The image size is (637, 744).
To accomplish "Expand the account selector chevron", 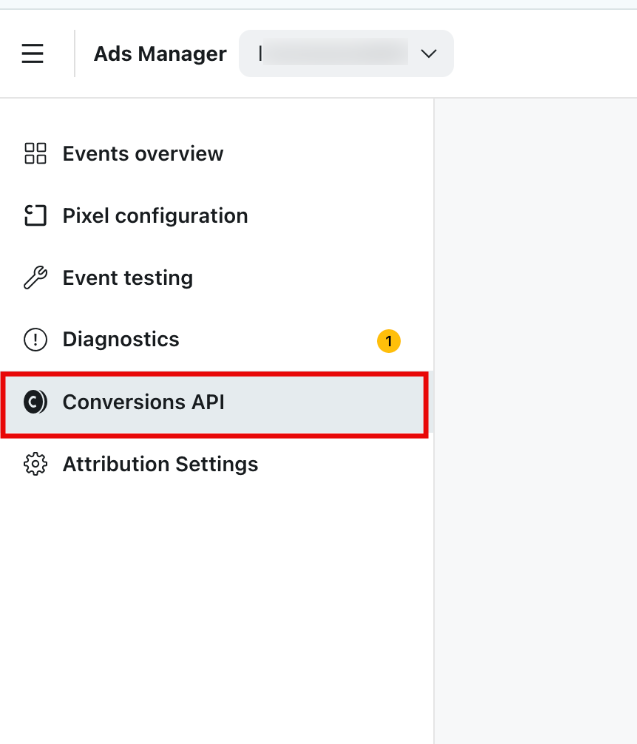I will [x=429, y=54].
